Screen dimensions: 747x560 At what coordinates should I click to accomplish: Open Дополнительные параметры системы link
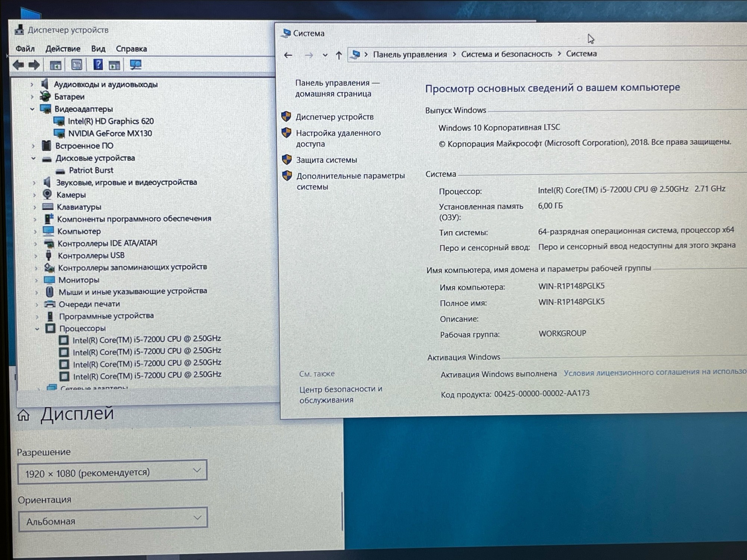click(350, 181)
